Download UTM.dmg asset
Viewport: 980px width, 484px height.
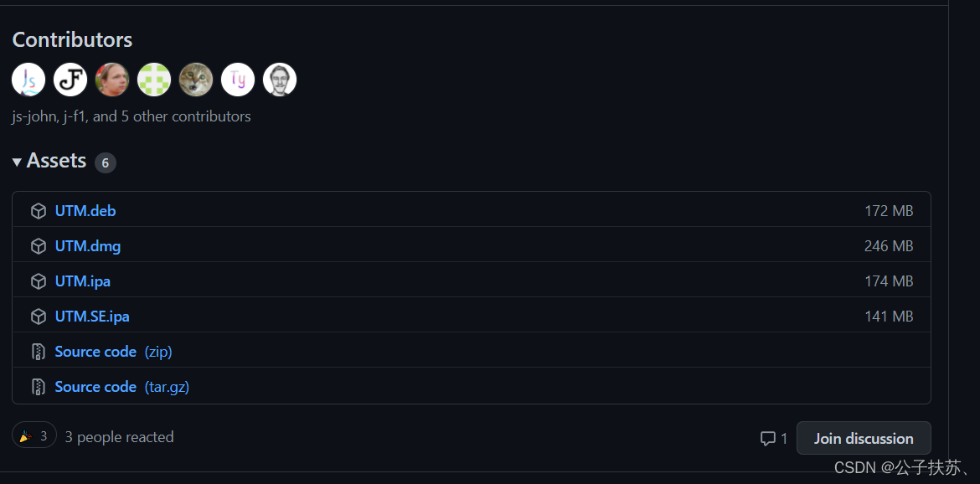point(88,246)
